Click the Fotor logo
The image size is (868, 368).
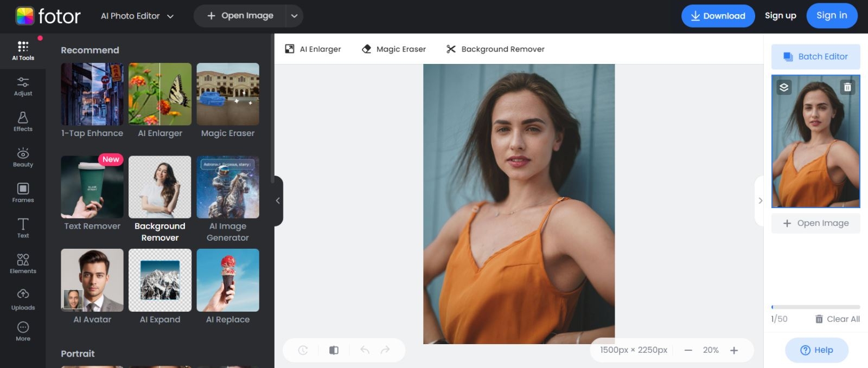[48, 16]
